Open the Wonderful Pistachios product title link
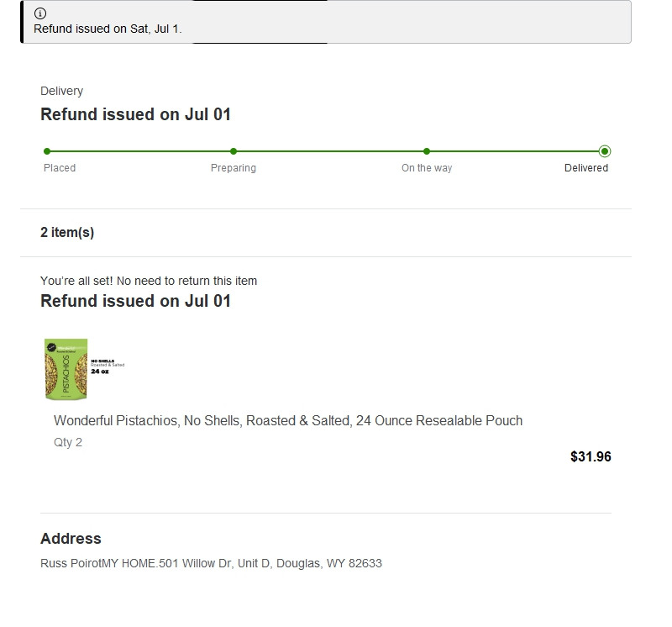 coord(288,420)
